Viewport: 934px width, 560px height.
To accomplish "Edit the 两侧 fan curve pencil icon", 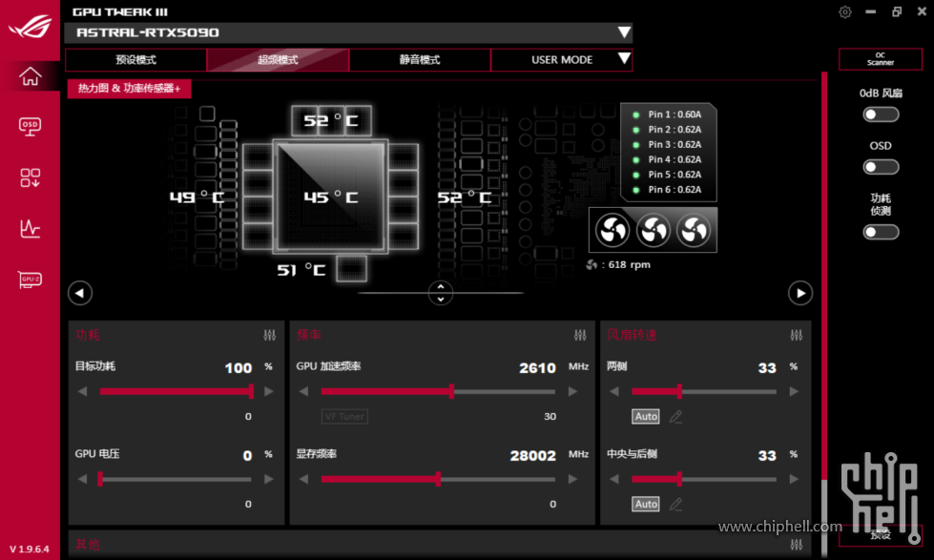I will (x=675, y=417).
